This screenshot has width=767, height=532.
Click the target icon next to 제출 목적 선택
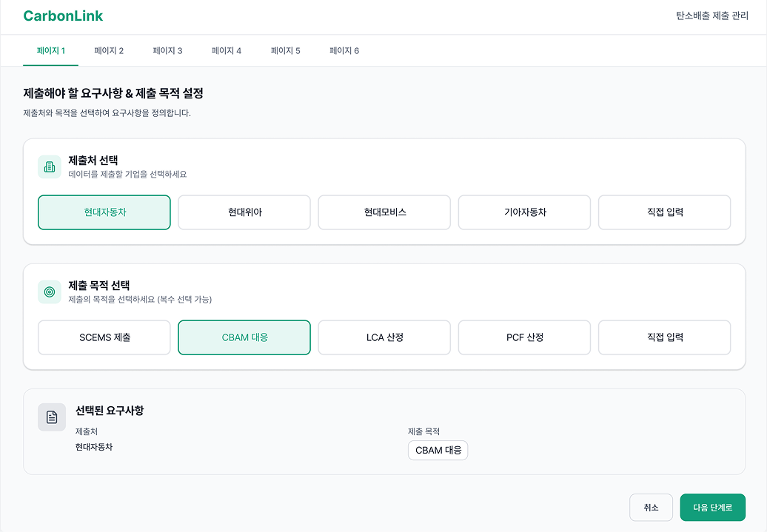[50, 292]
